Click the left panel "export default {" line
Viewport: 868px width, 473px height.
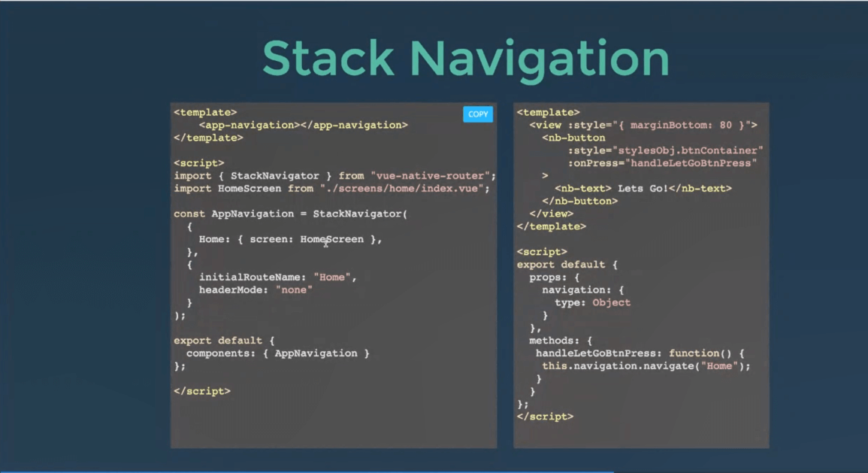pyautogui.click(x=224, y=341)
